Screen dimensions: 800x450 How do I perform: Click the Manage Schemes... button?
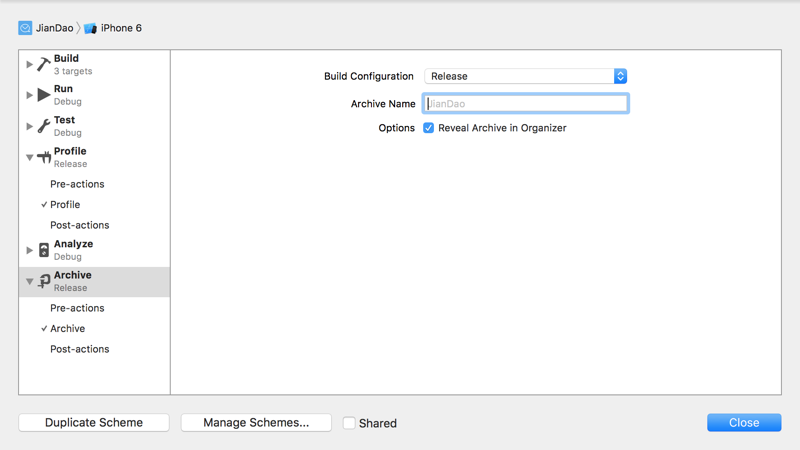(256, 422)
